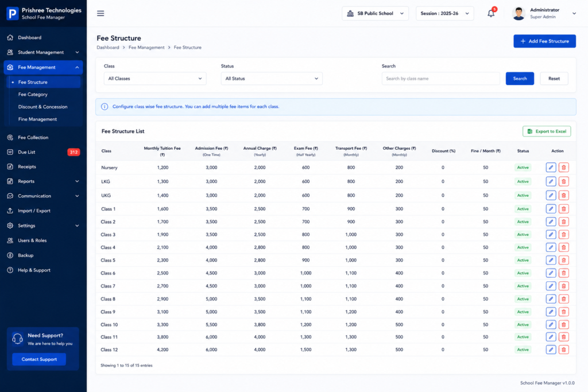The image size is (588, 392).
Task: Toggle the hamburger sidebar menu icon
Action: (100, 14)
